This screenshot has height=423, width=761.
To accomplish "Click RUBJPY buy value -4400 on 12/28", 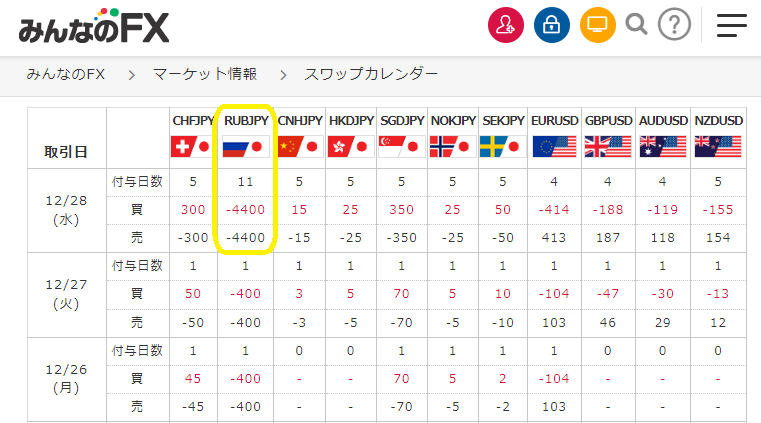I will (x=246, y=210).
